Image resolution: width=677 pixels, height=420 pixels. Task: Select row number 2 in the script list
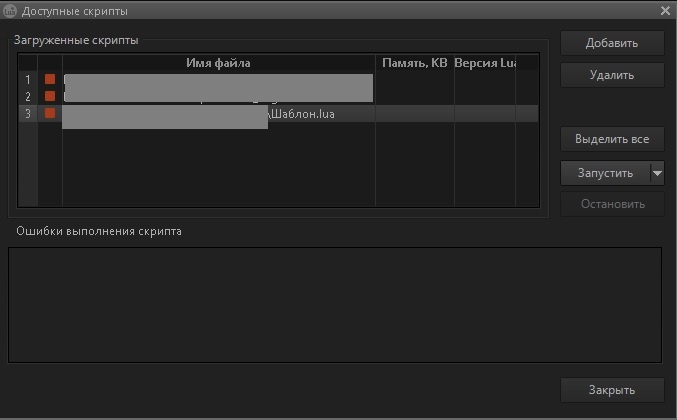[x=28, y=96]
